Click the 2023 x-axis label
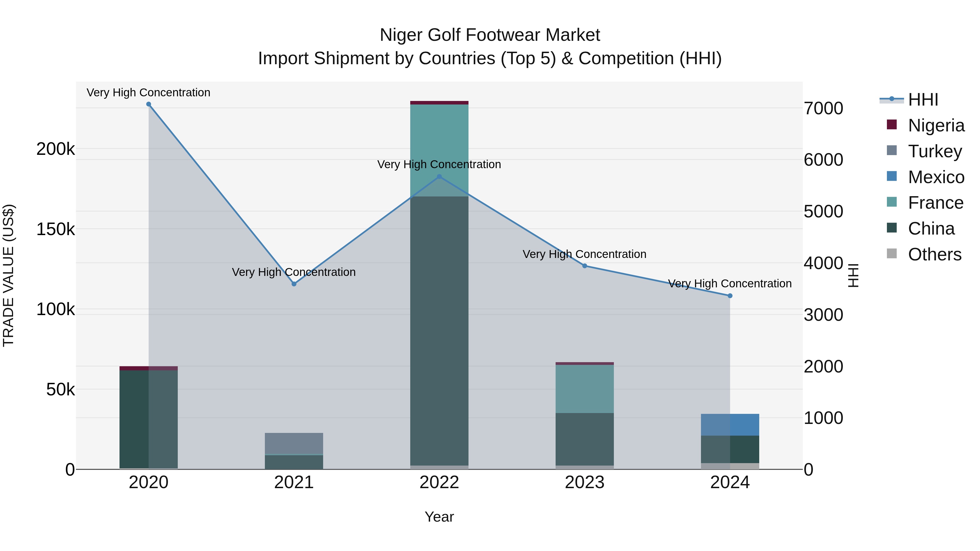 click(x=585, y=482)
